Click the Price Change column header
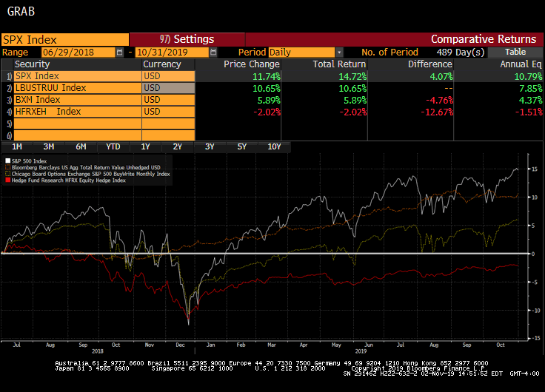The height and width of the screenshot is (392, 545). [x=252, y=64]
